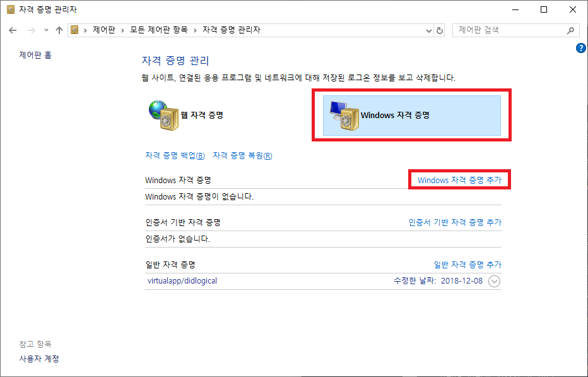The height and width of the screenshot is (377, 588).
Task: Open address bar history dropdown
Action: [x=429, y=31]
